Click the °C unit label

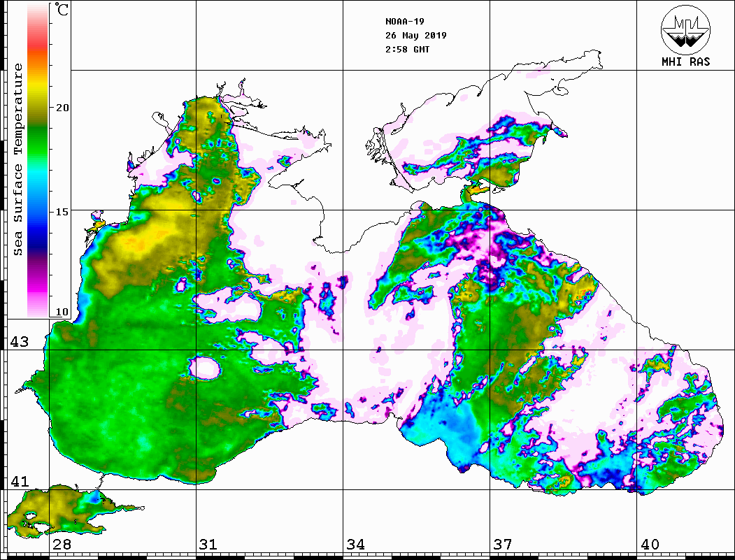[x=62, y=9]
